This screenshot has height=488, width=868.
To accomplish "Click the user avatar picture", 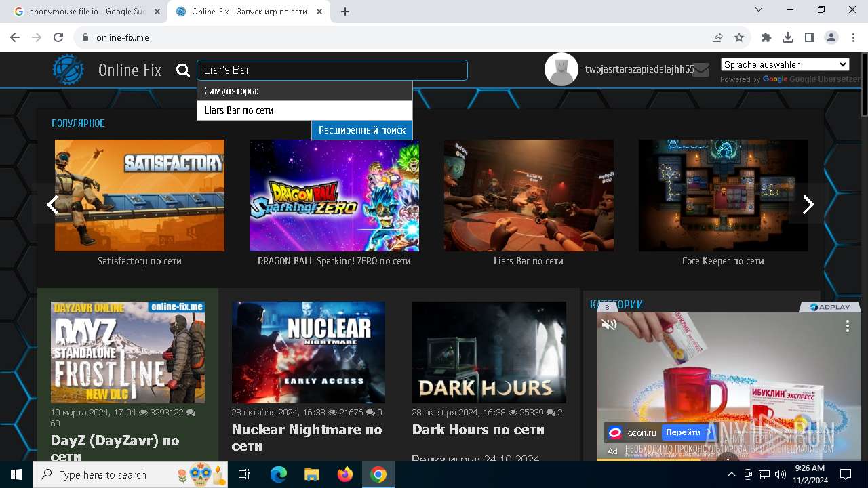I will click(x=561, y=69).
